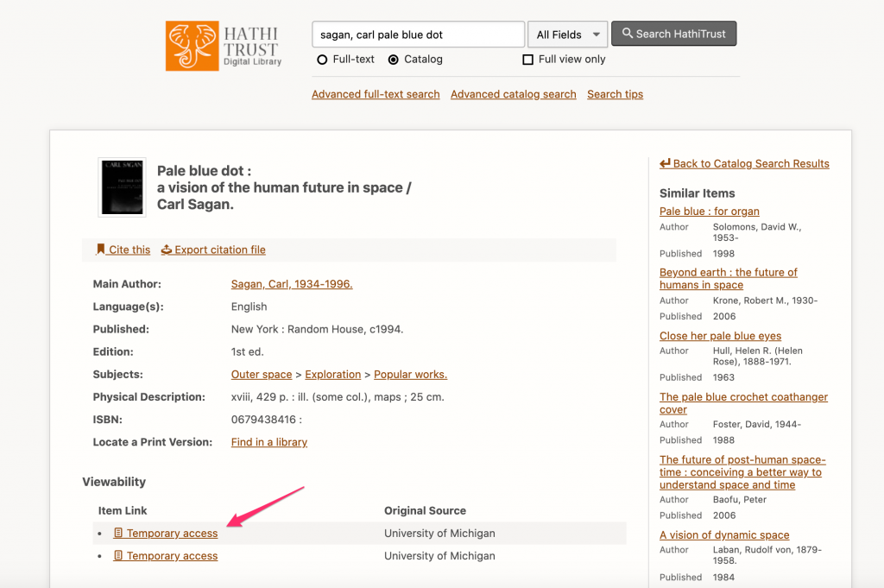The width and height of the screenshot is (884, 588).
Task: Click the physical description text xviii, 429 p.
Action: point(338,397)
